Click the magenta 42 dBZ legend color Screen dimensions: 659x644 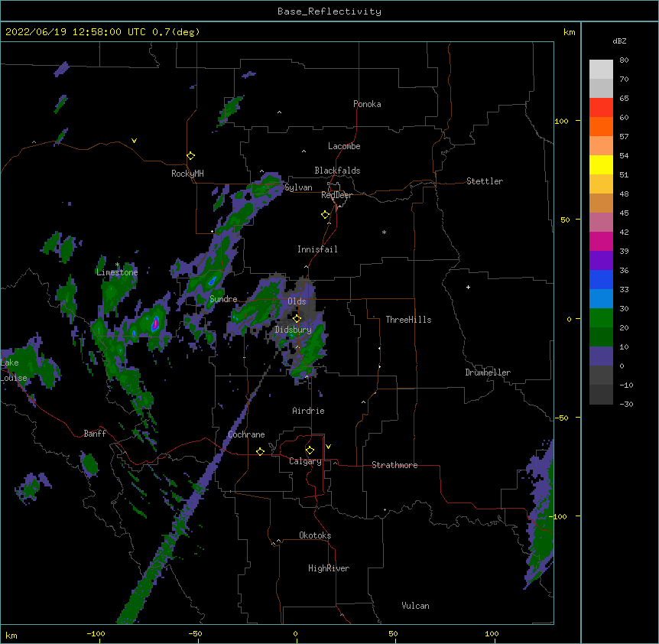(x=601, y=241)
